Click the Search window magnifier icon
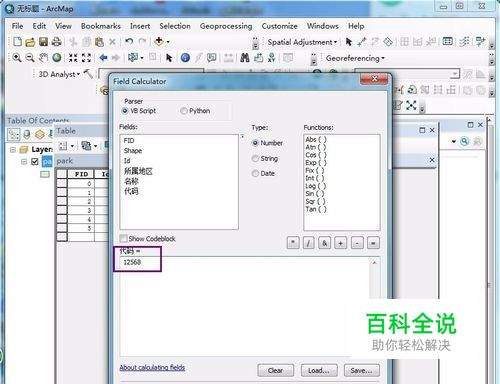Screen dimensions: 500x384 point(464,141)
